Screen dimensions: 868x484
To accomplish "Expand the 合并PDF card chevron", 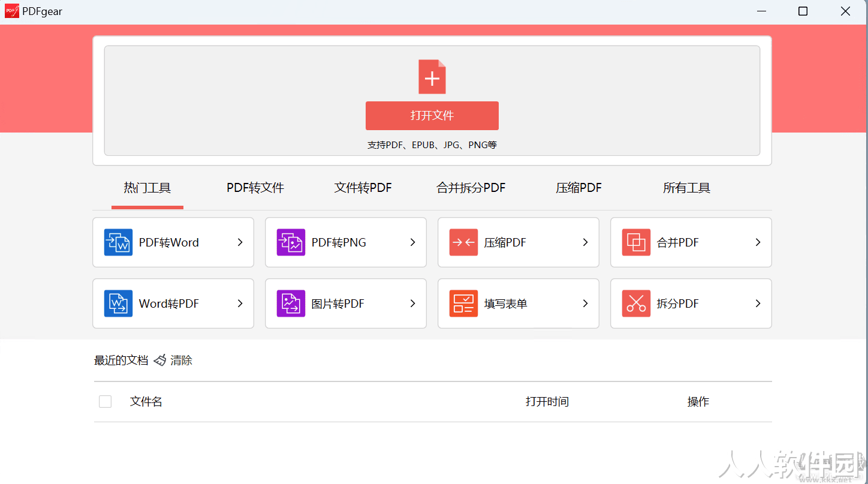I will 758,242.
